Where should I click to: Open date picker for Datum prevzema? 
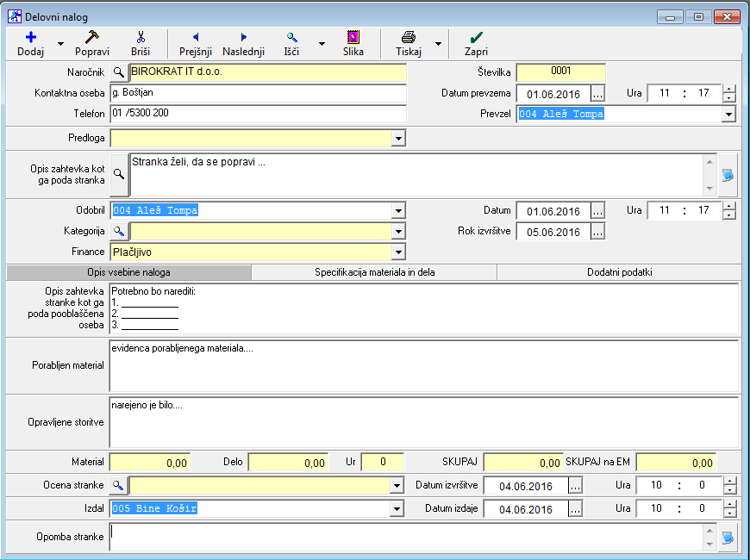pyautogui.click(x=598, y=93)
